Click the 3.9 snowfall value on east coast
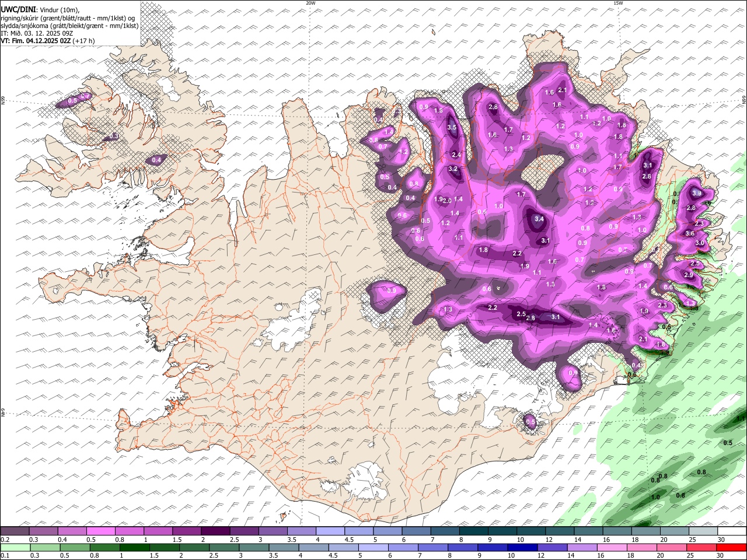 [x=696, y=193]
